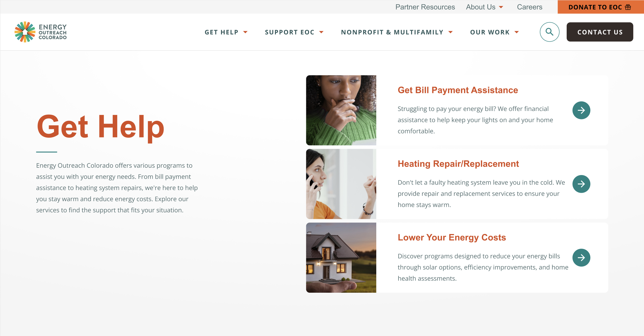The width and height of the screenshot is (644, 336).
Task: Open the Partner Resources link
Action: click(425, 7)
